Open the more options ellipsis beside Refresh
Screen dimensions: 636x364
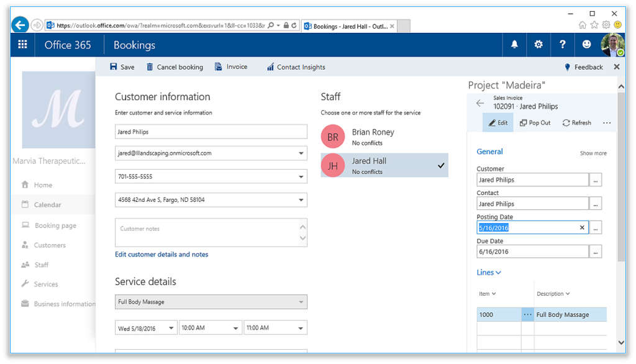607,123
